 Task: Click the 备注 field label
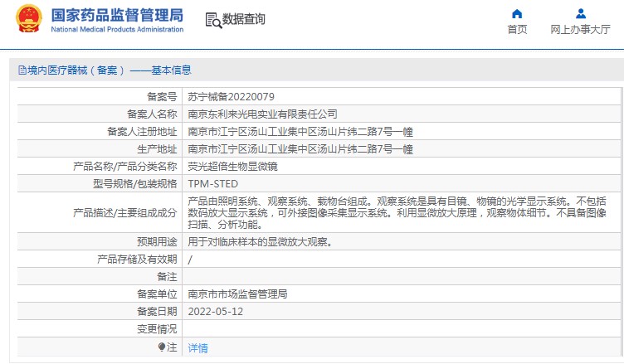[x=167, y=277]
